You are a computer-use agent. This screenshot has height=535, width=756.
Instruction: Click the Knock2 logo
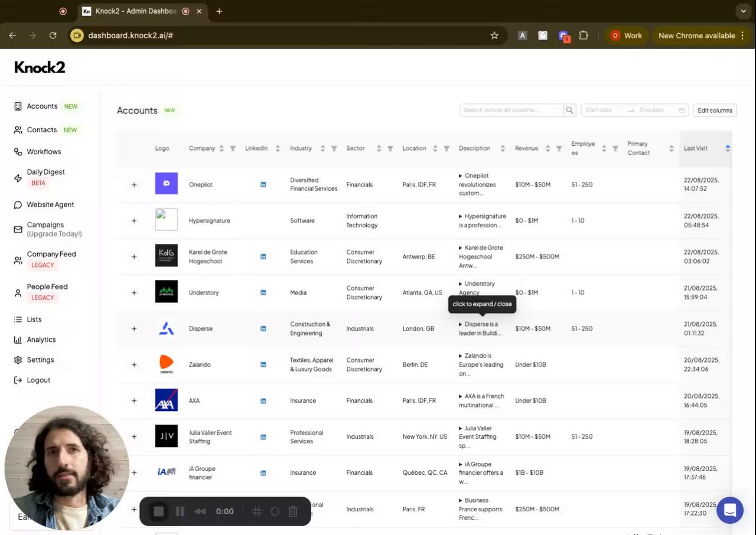point(40,67)
